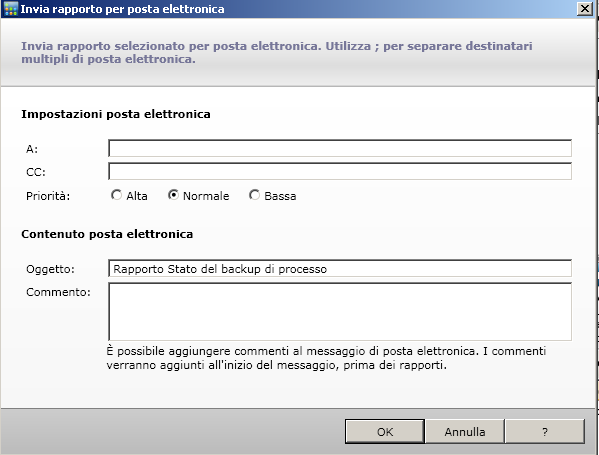Click the CC: label
The image size is (599, 455).
36,172
